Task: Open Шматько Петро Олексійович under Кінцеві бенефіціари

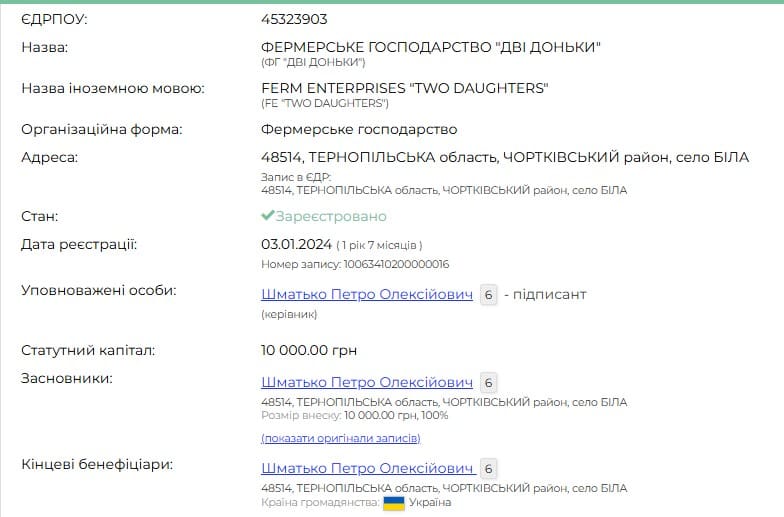Action: (x=368, y=468)
